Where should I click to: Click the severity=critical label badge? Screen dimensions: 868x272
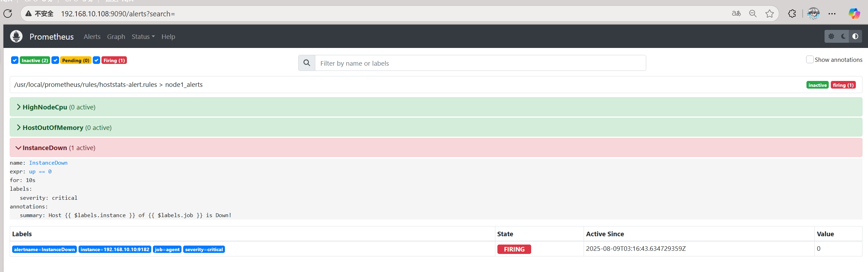click(x=204, y=249)
